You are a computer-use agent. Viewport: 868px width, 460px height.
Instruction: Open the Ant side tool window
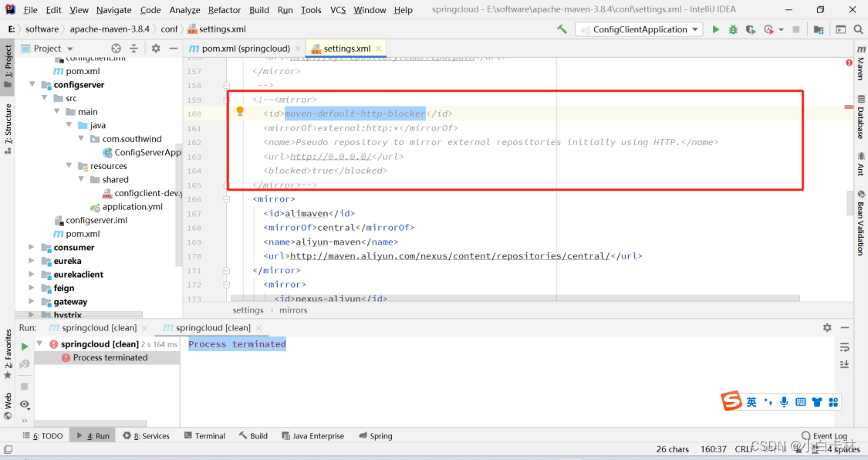[x=861, y=164]
